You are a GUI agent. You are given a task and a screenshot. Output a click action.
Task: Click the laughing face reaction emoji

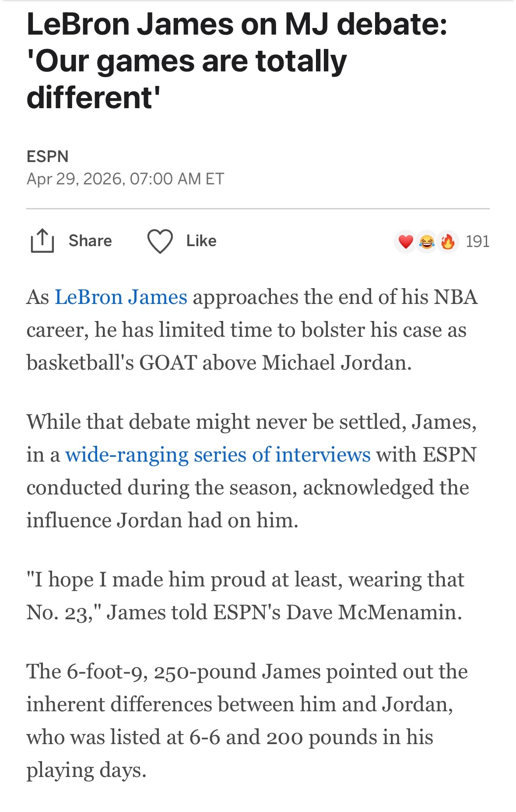click(x=427, y=241)
